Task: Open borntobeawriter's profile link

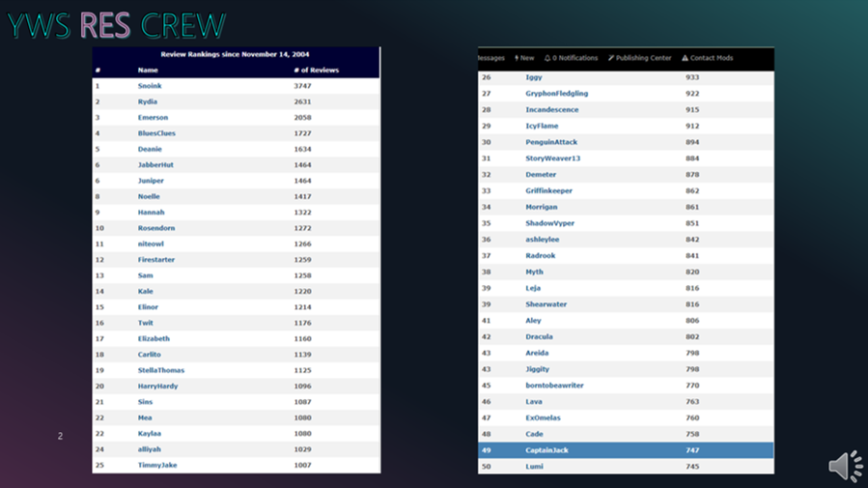Action: coord(554,386)
